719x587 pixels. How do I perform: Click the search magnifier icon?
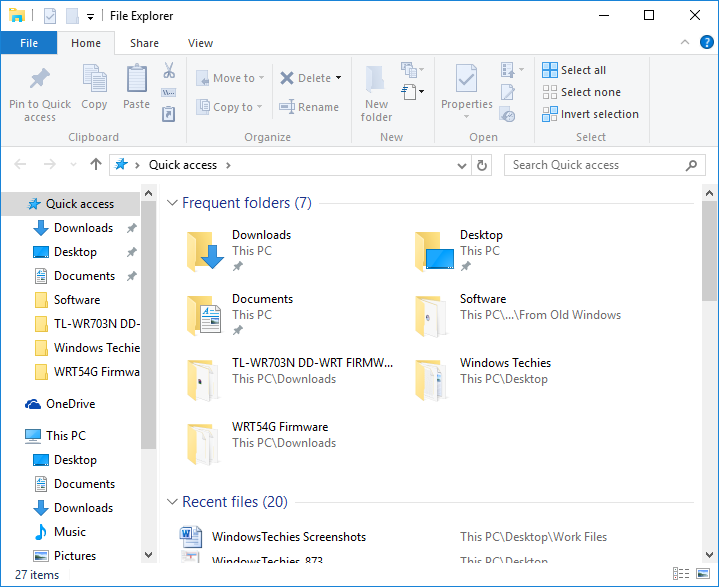(x=691, y=165)
